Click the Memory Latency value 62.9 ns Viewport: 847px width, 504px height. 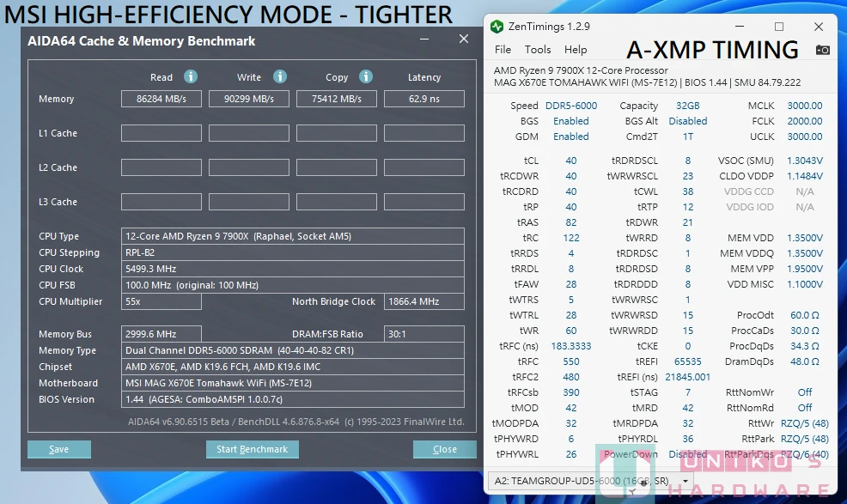pos(424,99)
